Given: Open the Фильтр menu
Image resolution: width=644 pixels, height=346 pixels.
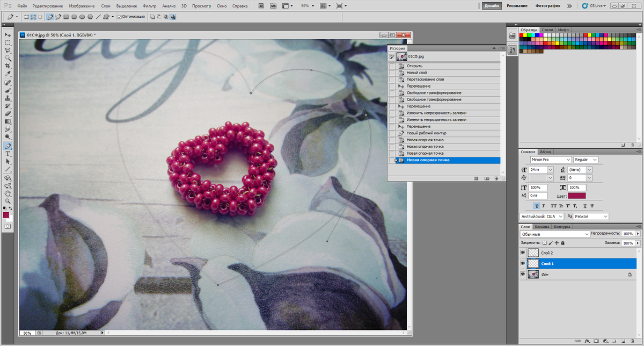Looking at the screenshot, I should 150,5.
